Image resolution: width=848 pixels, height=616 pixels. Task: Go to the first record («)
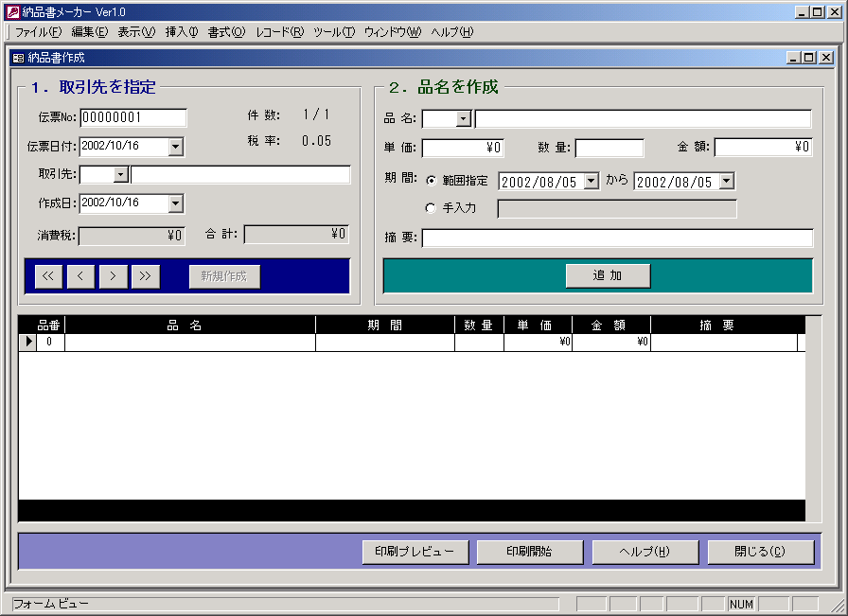(48, 276)
